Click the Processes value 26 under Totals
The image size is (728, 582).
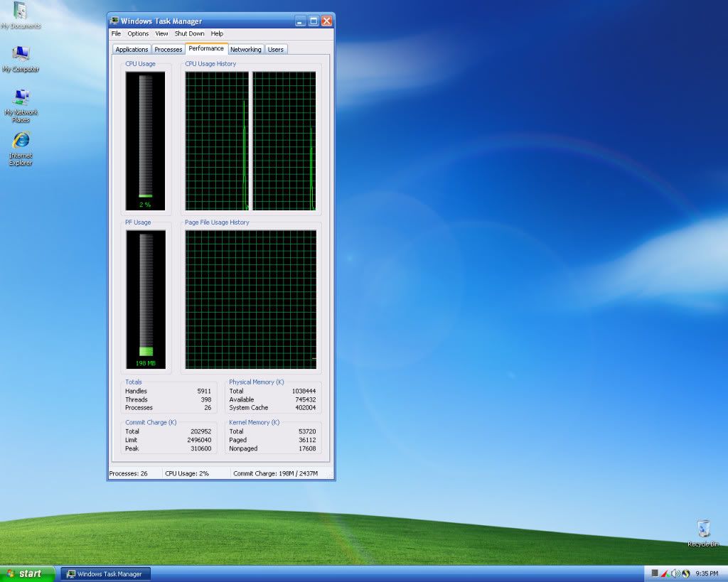[208, 408]
